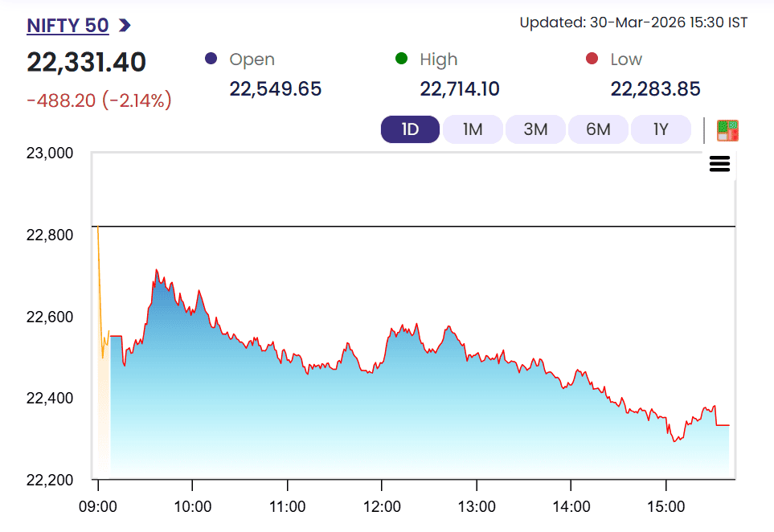Select the 3M time range

tap(534, 129)
